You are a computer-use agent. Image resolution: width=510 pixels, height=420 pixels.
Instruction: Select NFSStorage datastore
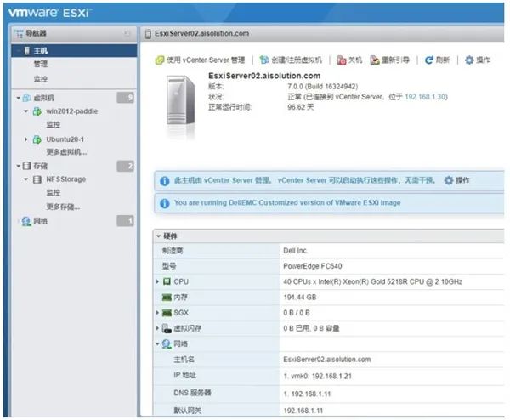click(66, 179)
